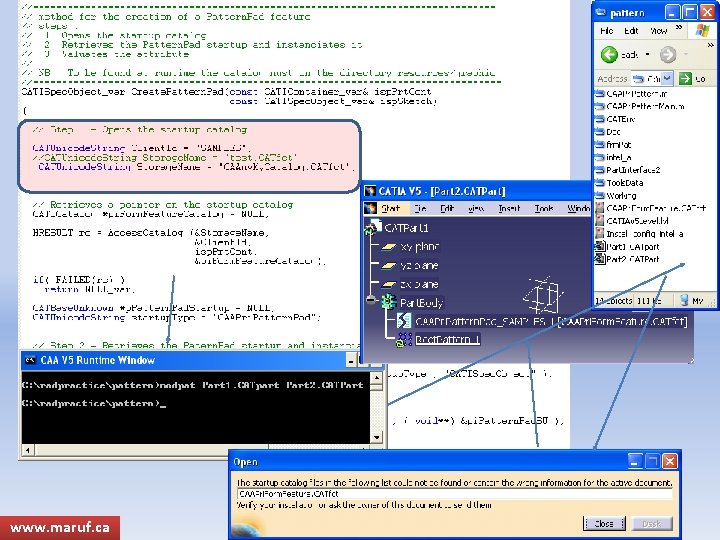Click My Computer icon in status bar
Image resolution: width=720 pixels, height=540 pixels.
684,300
